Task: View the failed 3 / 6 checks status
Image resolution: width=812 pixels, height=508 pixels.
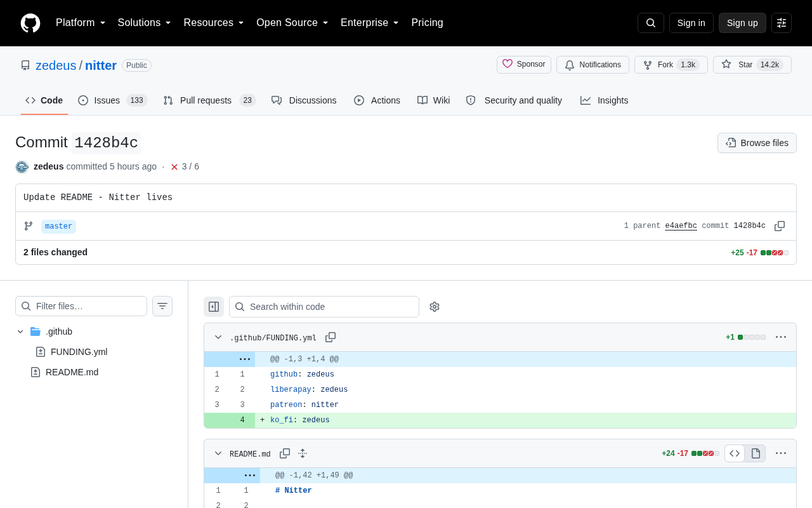Action: tap(185, 167)
